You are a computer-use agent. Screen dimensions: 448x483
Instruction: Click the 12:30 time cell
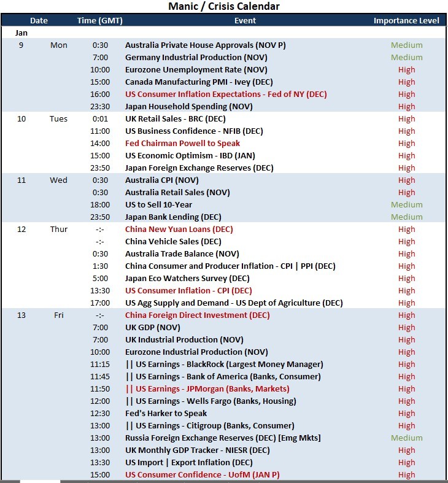(x=100, y=414)
